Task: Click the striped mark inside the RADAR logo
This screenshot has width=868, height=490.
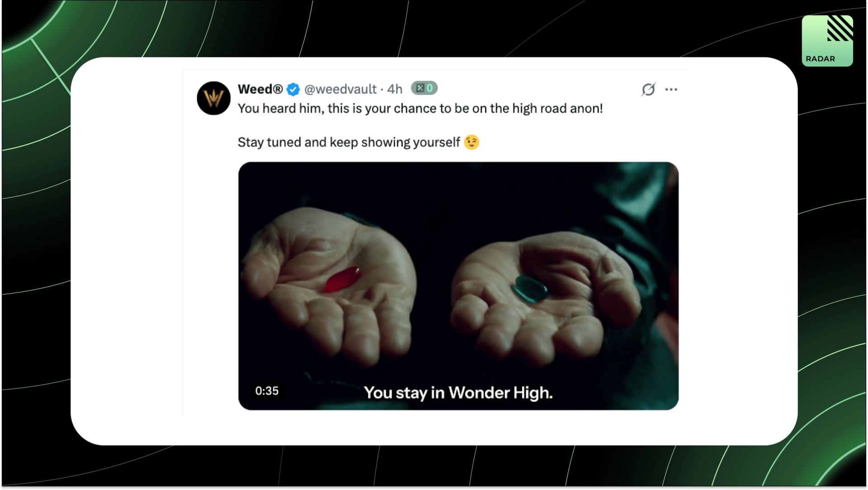Action: point(840,28)
